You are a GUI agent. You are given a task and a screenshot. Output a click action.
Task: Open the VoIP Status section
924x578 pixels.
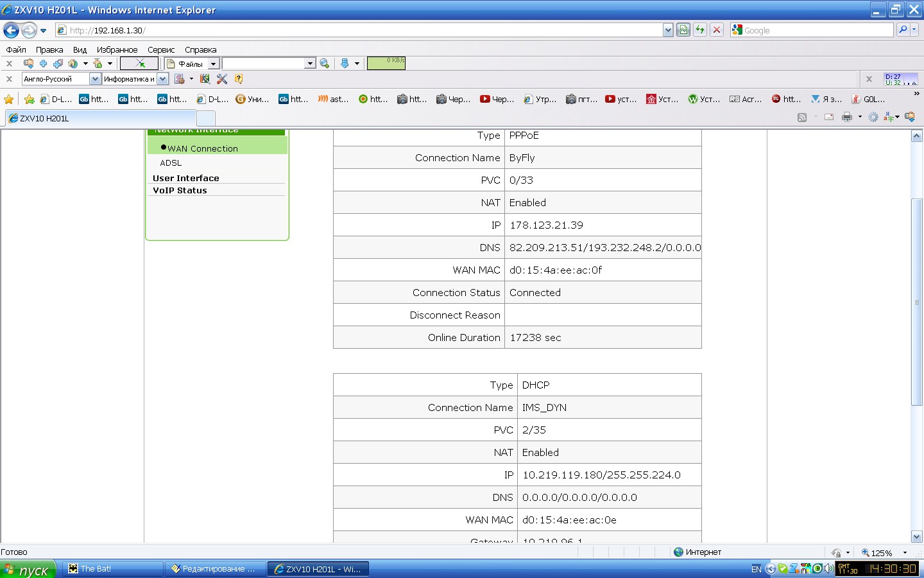pyautogui.click(x=180, y=190)
